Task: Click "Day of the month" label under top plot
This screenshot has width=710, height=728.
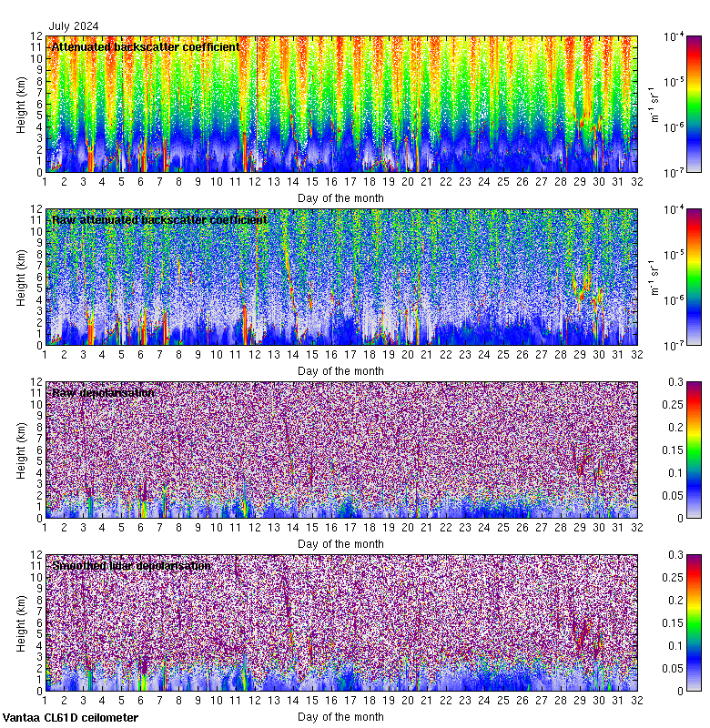Action: click(340, 197)
